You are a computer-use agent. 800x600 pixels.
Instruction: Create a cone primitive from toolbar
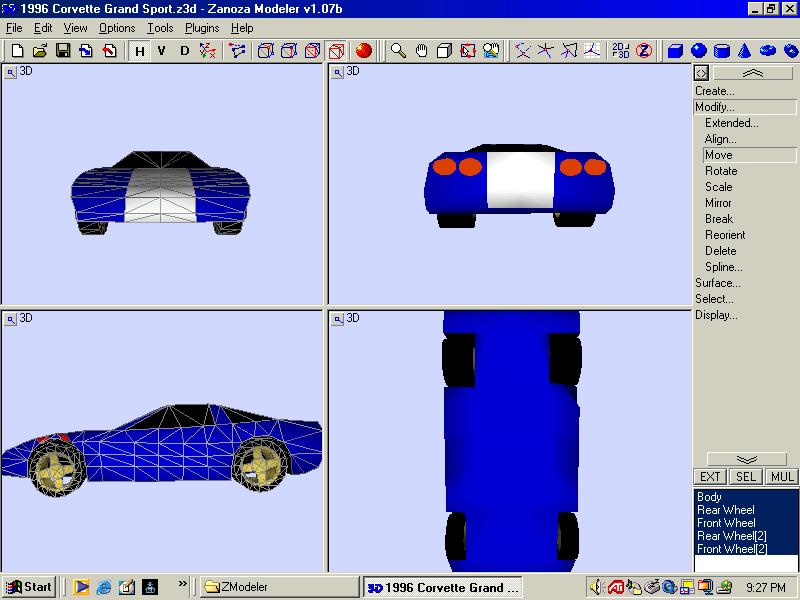click(x=745, y=51)
